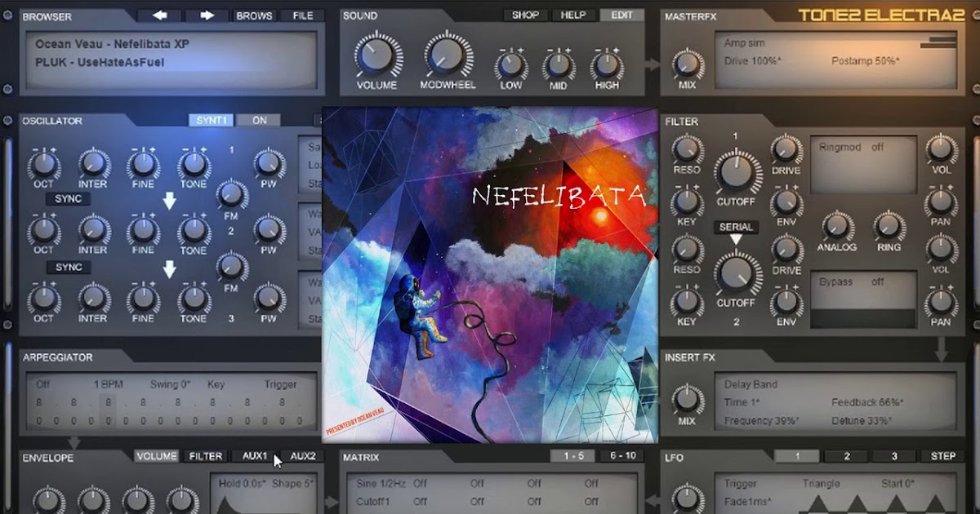The image size is (980, 514).
Task: Adjust the HIGH EQ knob
Action: 607,64
